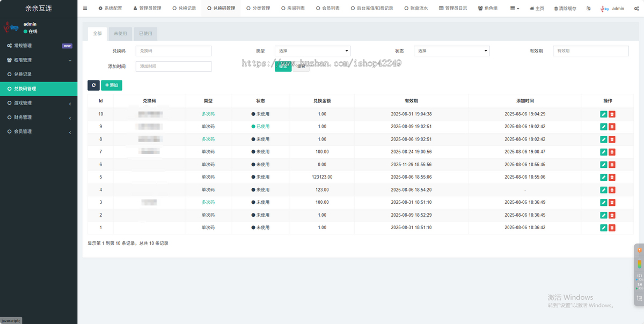The image size is (644, 324).
Task: Edit the record with Id 9
Action: tap(604, 127)
